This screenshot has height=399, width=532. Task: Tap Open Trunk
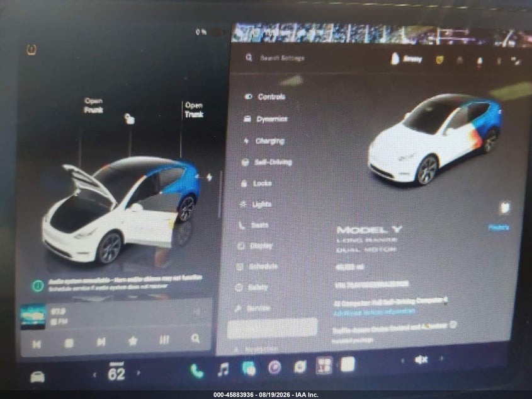tap(194, 110)
